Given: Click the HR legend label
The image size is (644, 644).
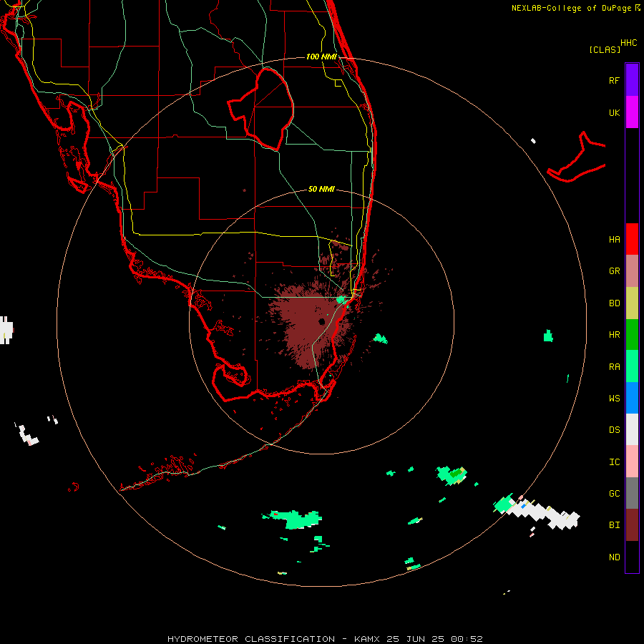Looking at the screenshot, I should pyautogui.click(x=614, y=335).
